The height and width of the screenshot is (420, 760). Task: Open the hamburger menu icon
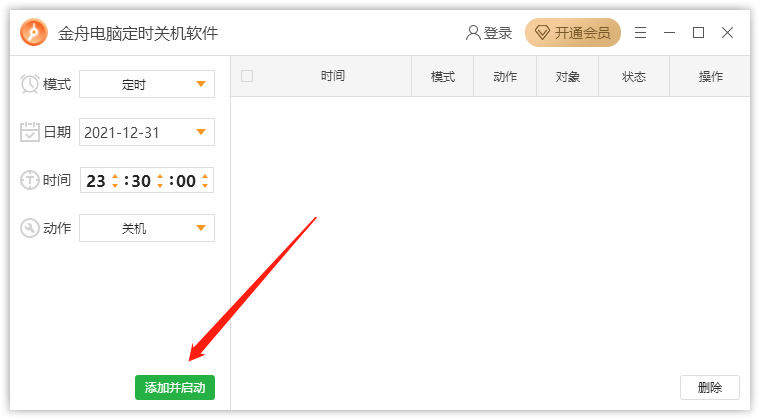tap(640, 32)
